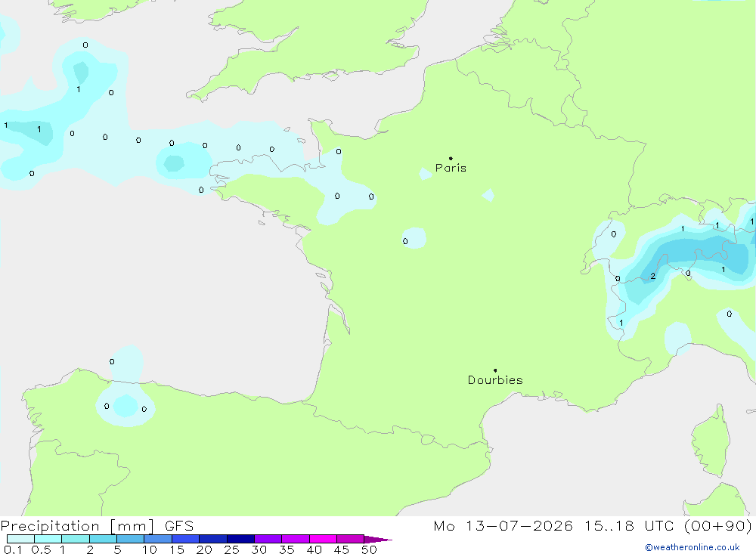756x554 pixels.
Task: Click the (00+90) forecast offset label
Action: click(718, 525)
